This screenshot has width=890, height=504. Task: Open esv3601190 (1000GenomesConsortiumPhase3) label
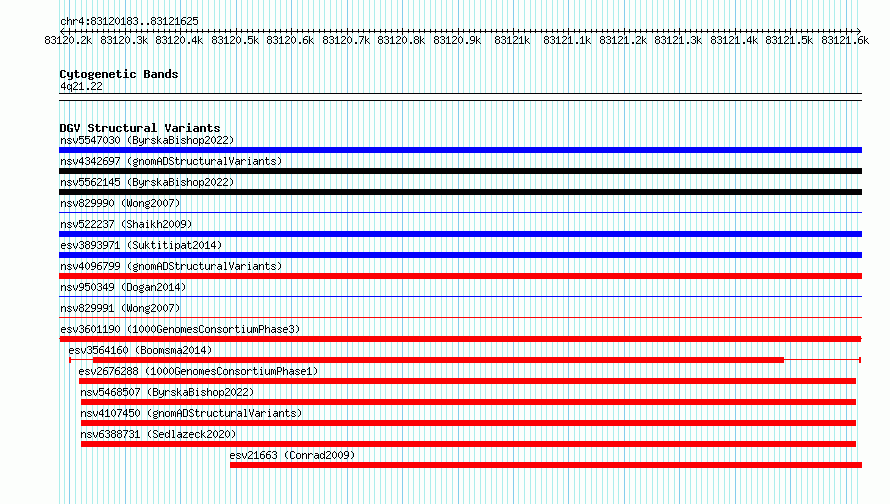(x=180, y=329)
